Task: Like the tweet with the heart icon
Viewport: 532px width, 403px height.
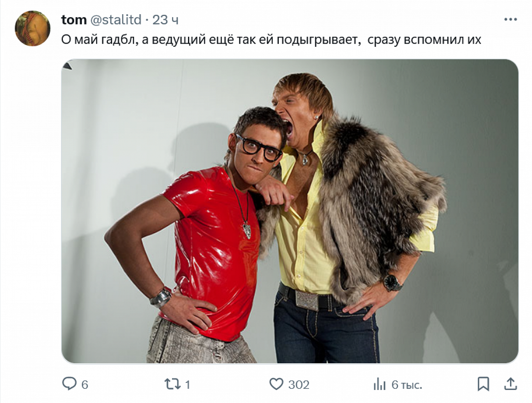Action: click(276, 384)
